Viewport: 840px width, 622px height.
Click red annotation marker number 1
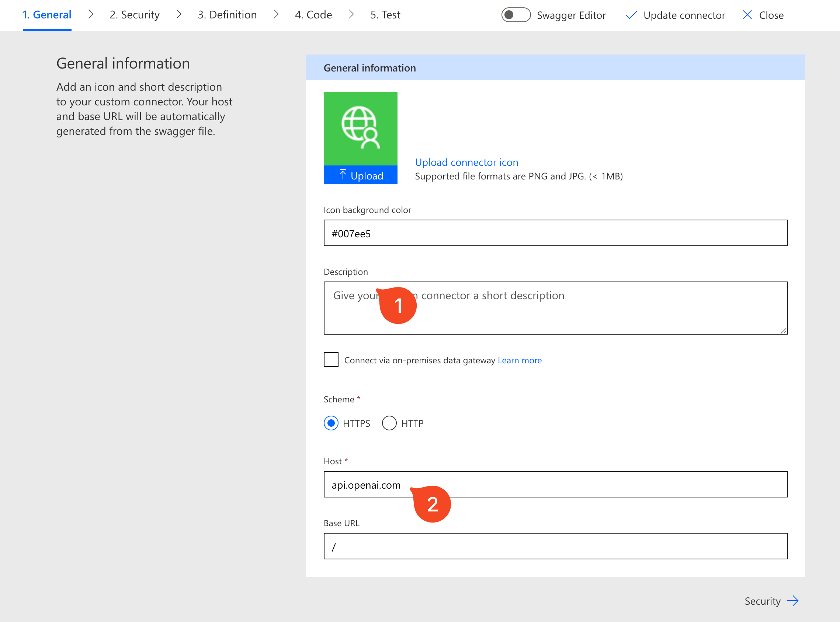pos(398,305)
